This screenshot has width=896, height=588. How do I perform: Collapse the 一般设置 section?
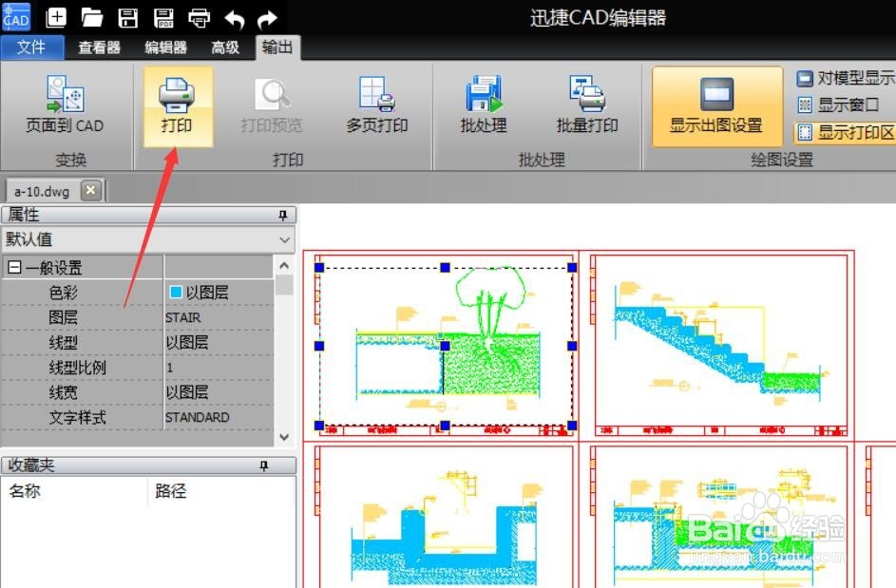(x=14, y=267)
